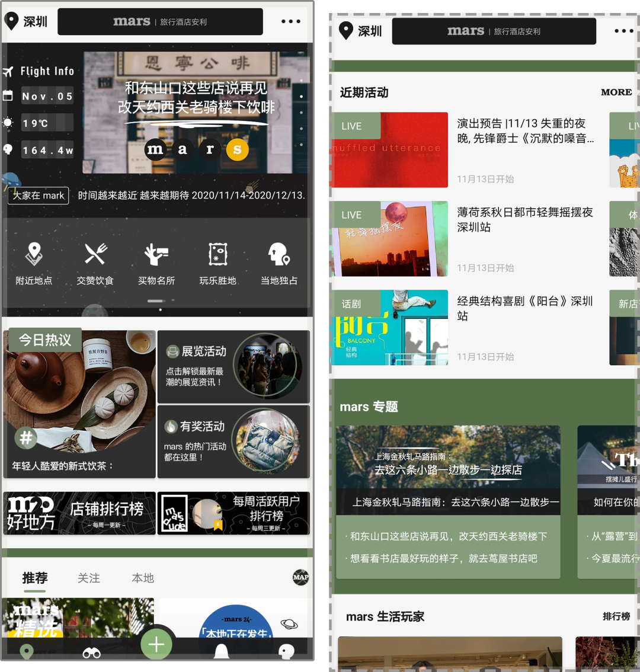Open 轻舞摇摆夜 LIVE event thumbnail
640x672 pixels.
tap(389, 239)
